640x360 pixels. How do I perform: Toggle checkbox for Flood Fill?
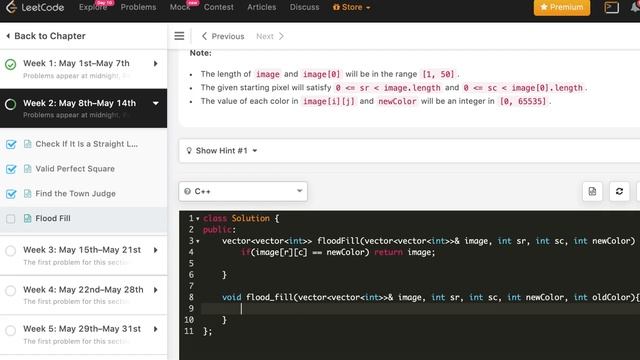tap(11, 219)
